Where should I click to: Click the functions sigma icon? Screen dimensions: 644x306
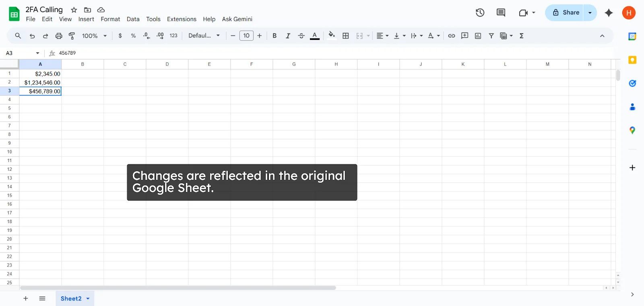[522, 36]
